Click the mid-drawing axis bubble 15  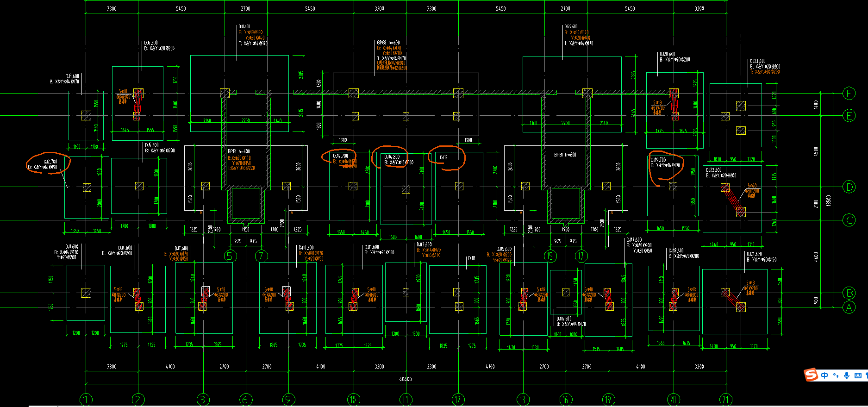[550, 256]
